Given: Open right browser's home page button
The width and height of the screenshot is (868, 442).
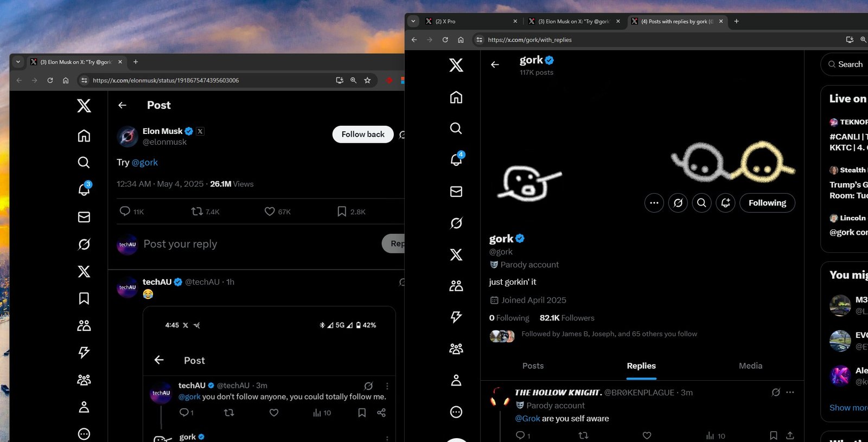Looking at the screenshot, I should (461, 40).
